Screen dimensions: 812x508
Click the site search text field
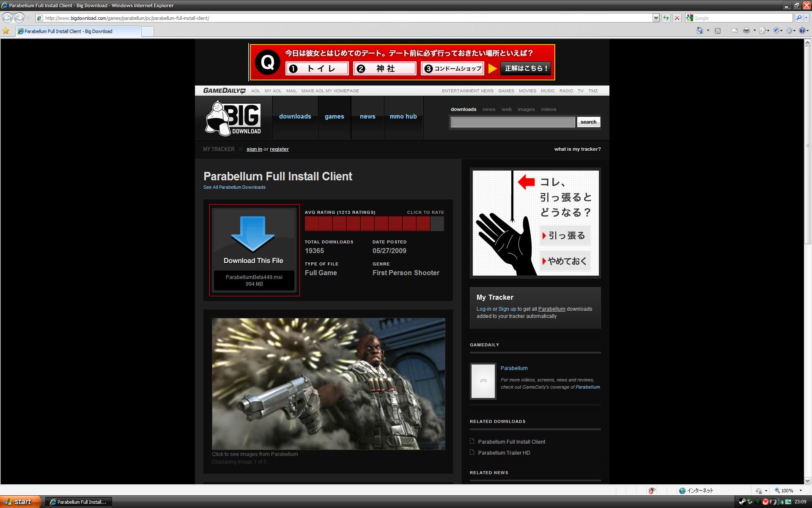point(513,122)
